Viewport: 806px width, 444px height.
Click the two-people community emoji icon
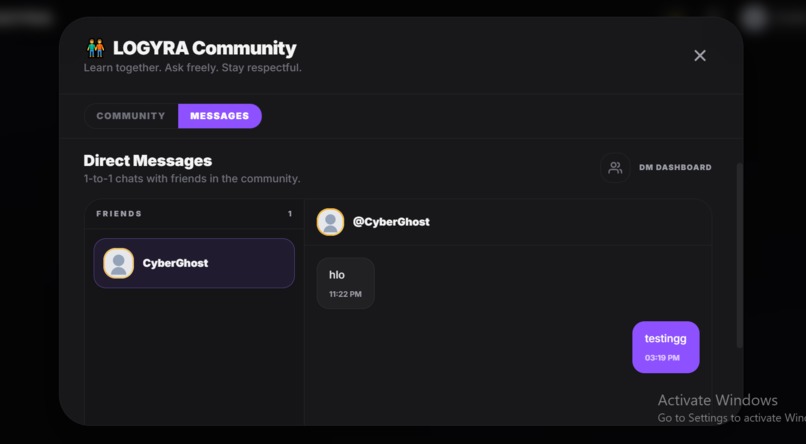pyautogui.click(x=96, y=48)
